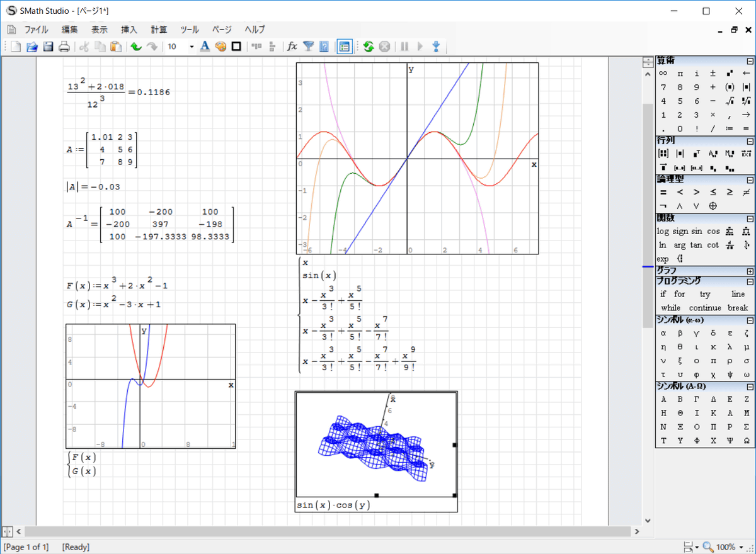The height and width of the screenshot is (554, 756).
Task: Open the 編集 menu
Action: (70, 30)
